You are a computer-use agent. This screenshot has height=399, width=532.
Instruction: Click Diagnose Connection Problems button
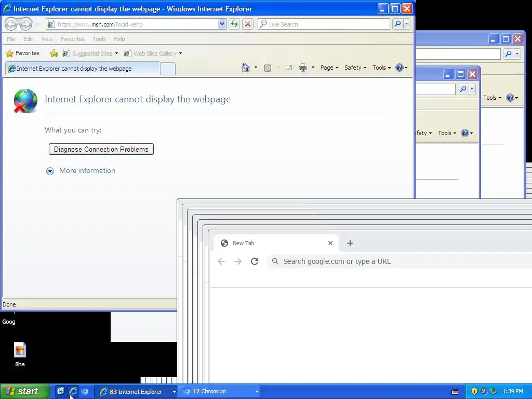(x=101, y=149)
